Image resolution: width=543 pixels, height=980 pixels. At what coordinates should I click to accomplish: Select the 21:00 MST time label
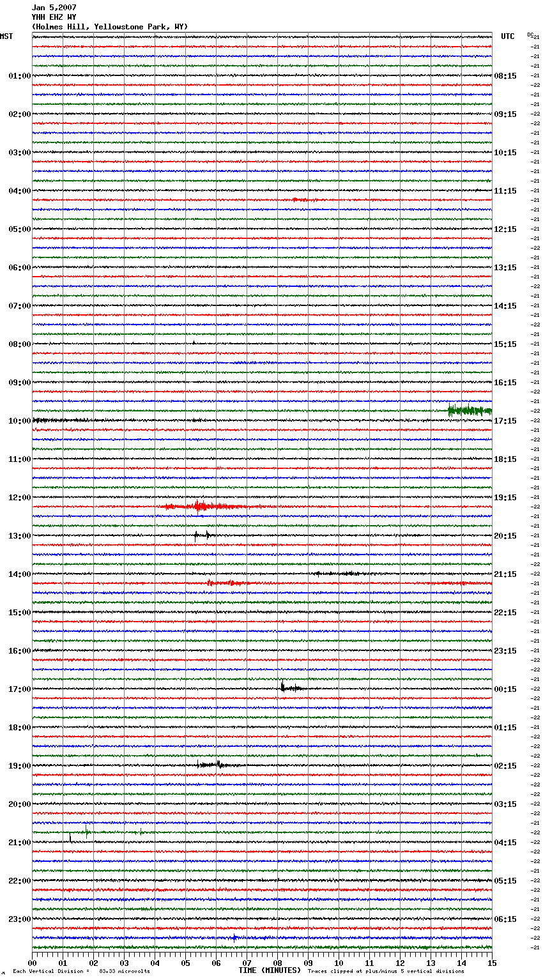point(20,843)
